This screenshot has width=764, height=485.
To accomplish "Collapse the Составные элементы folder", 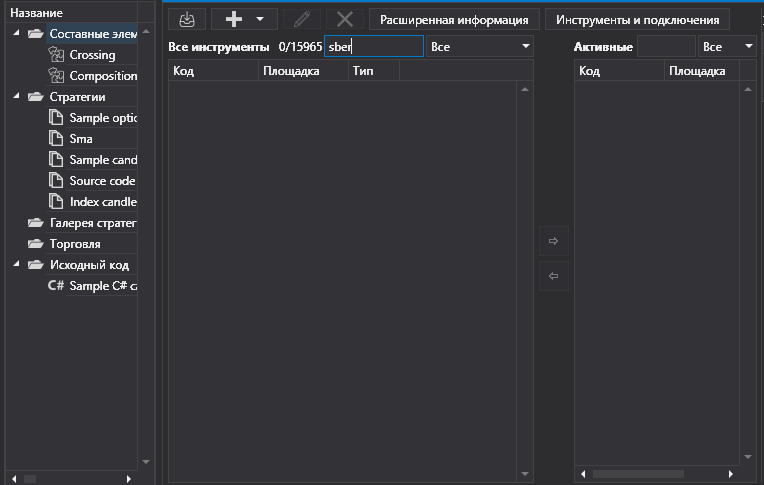I will tap(18, 34).
